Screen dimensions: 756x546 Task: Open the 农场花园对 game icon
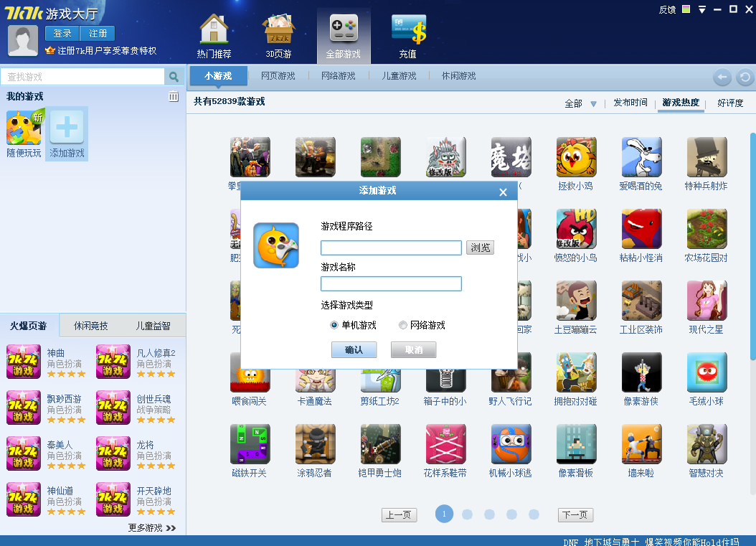coord(707,229)
